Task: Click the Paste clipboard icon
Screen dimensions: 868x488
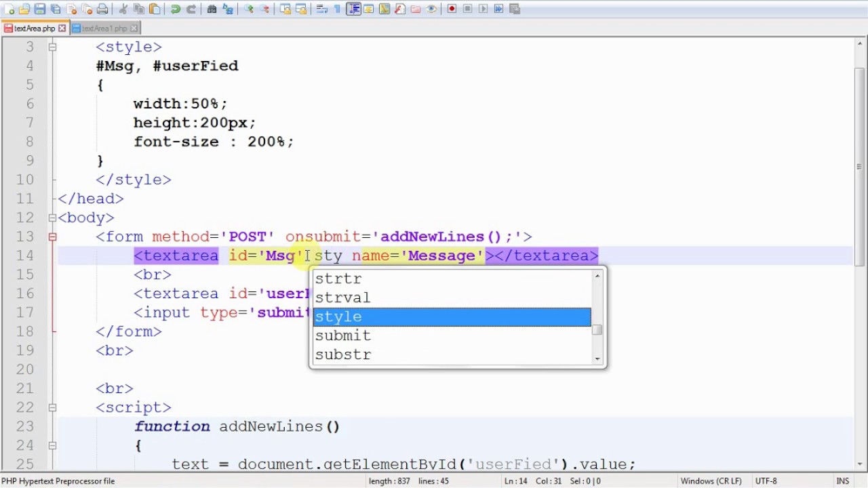Action: point(154,9)
